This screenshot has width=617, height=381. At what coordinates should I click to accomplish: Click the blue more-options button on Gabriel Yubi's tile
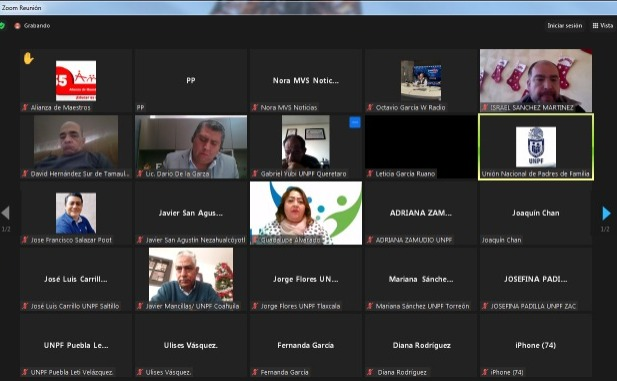tap(355, 122)
